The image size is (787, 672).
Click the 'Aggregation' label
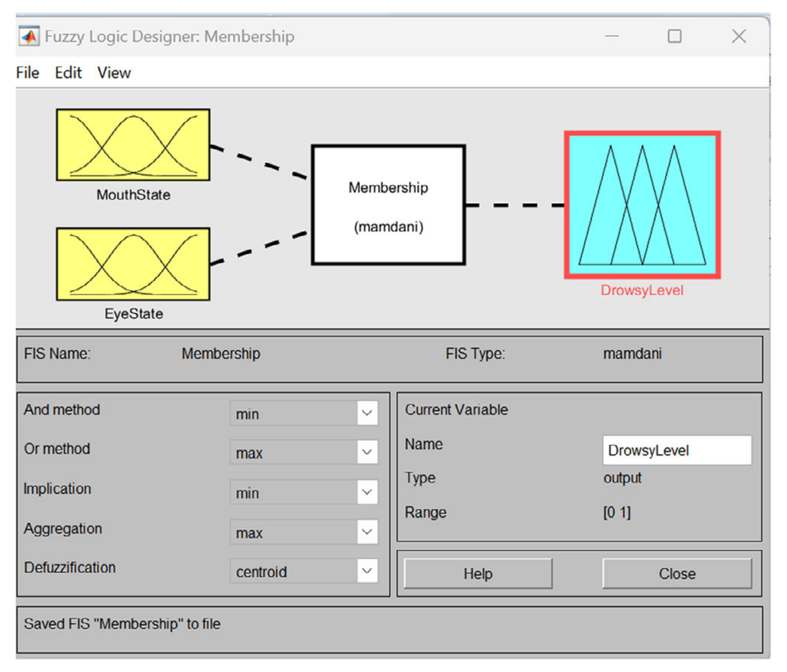pos(63,529)
